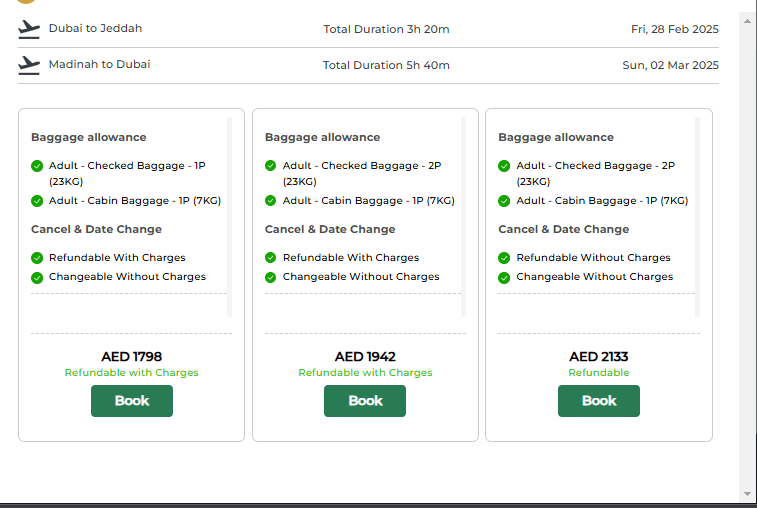Select the Dubai to Jeddah flight row

(x=95, y=29)
